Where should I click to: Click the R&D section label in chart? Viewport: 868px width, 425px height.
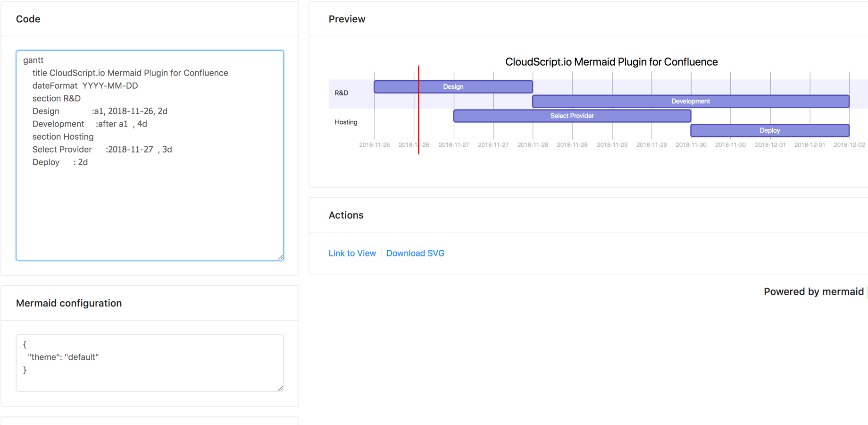tap(342, 93)
